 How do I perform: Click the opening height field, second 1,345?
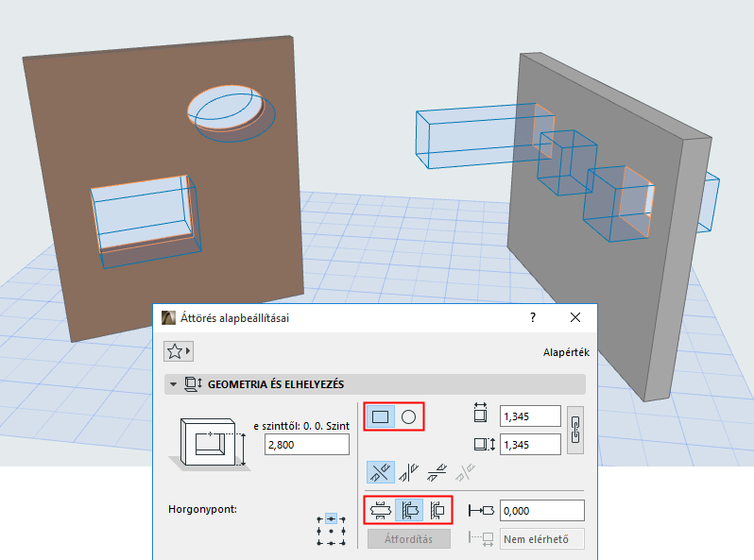(x=530, y=445)
